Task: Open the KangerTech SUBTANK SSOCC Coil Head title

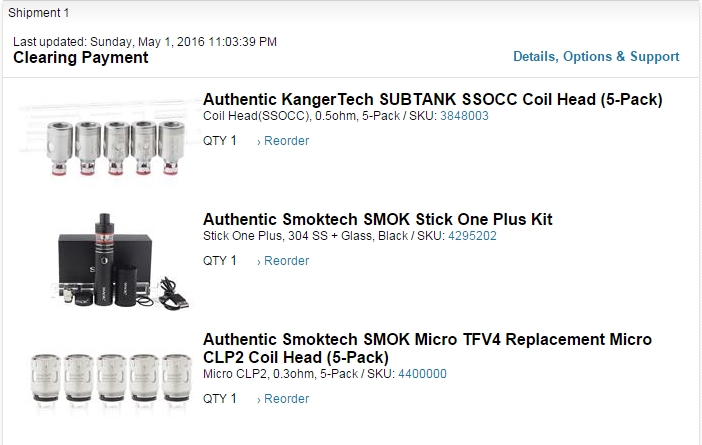Action: 432,99
